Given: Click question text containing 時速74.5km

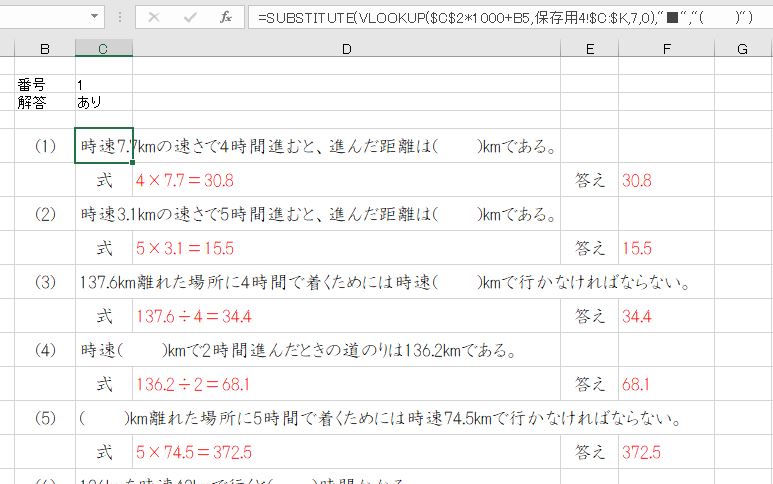Looking at the screenshot, I should (x=381, y=418).
